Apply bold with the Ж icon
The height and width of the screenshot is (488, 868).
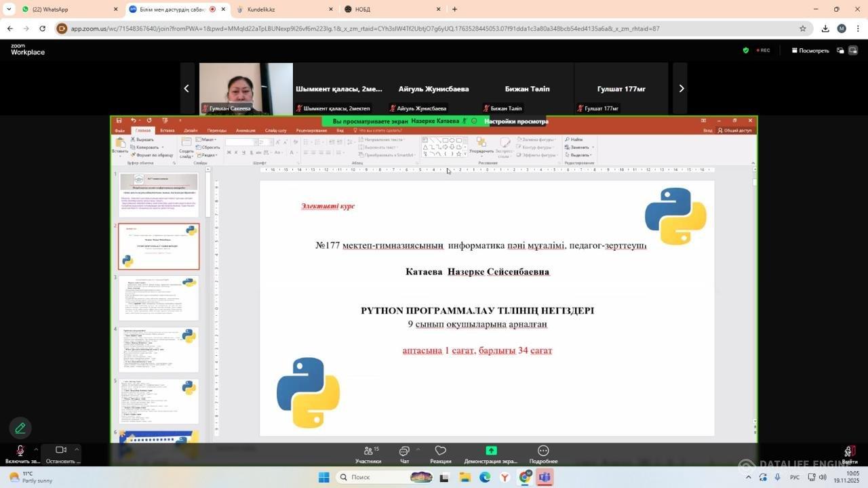[x=229, y=152]
